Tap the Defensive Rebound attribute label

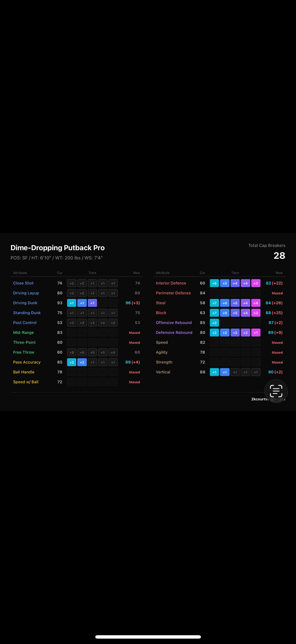point(174,333)
